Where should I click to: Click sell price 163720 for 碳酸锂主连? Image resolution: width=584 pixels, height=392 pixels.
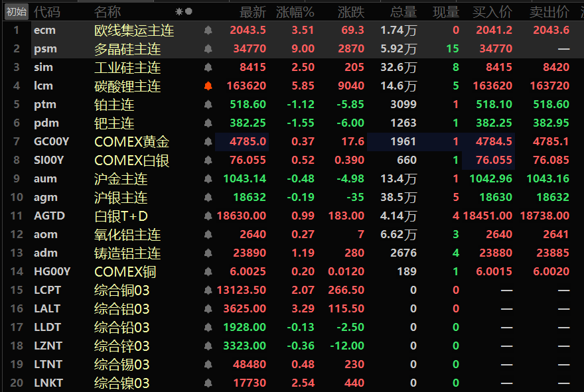(x=549, y=86)
